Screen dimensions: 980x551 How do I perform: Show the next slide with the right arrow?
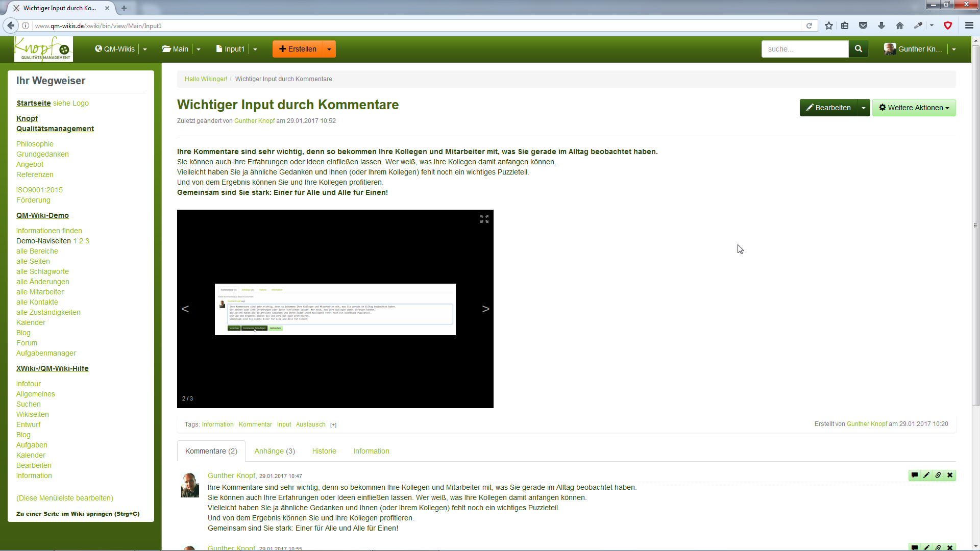click(x=485, y=309)
